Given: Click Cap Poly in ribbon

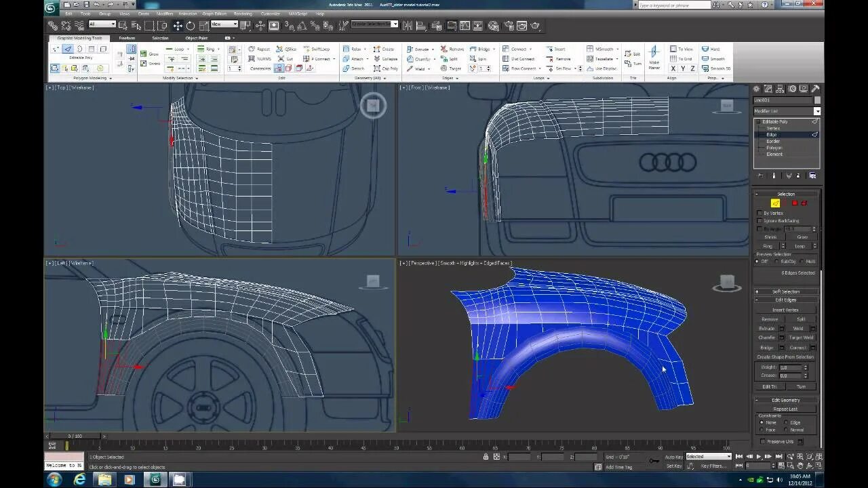Looking at the screenshot, I should [385, 68].
